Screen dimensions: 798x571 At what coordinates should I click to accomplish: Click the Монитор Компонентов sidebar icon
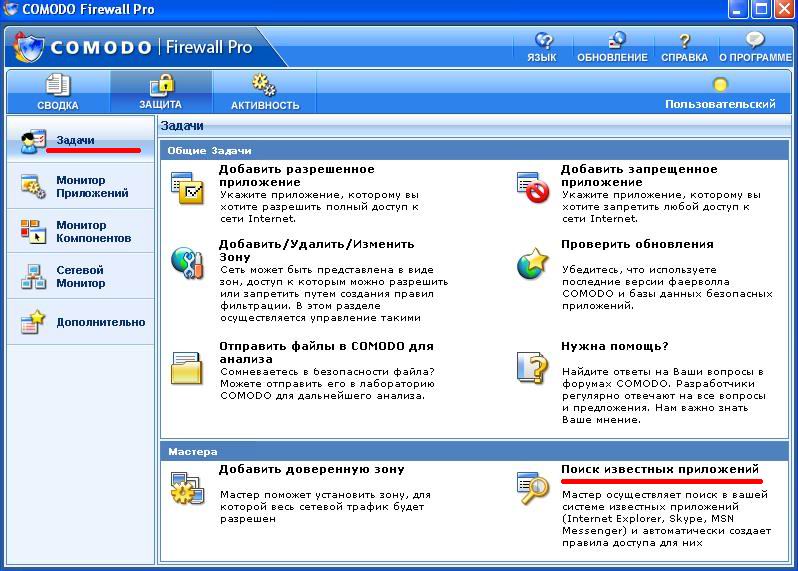pos(34,231)
